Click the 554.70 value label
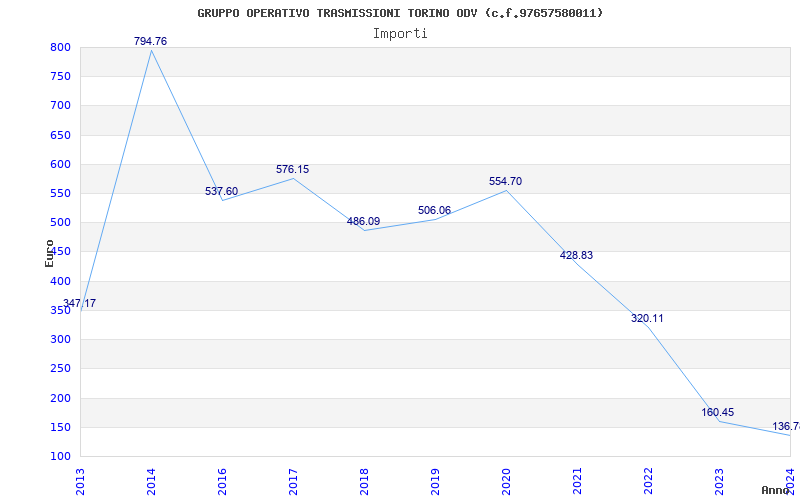Viewport: 800px width, 500px height. [505, 181]
